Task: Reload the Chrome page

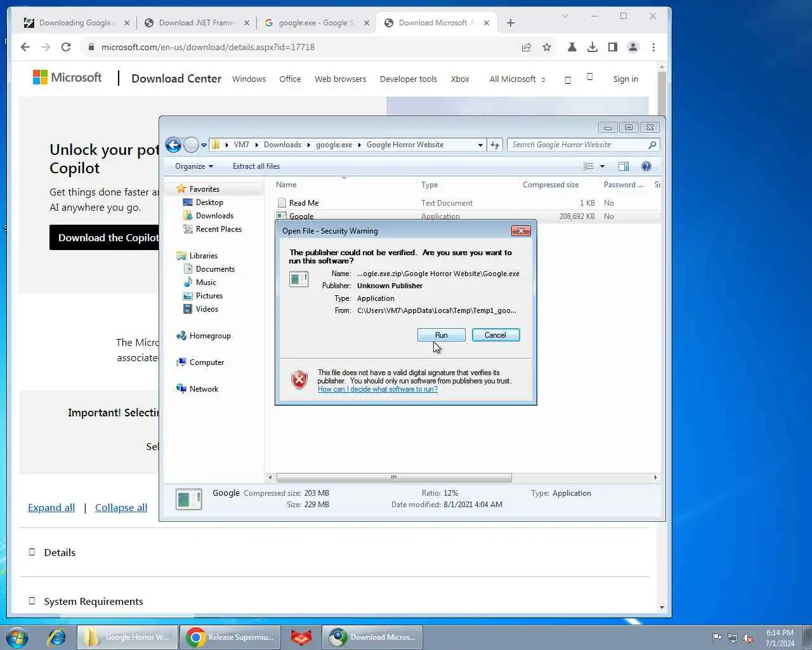Action: 66,47
